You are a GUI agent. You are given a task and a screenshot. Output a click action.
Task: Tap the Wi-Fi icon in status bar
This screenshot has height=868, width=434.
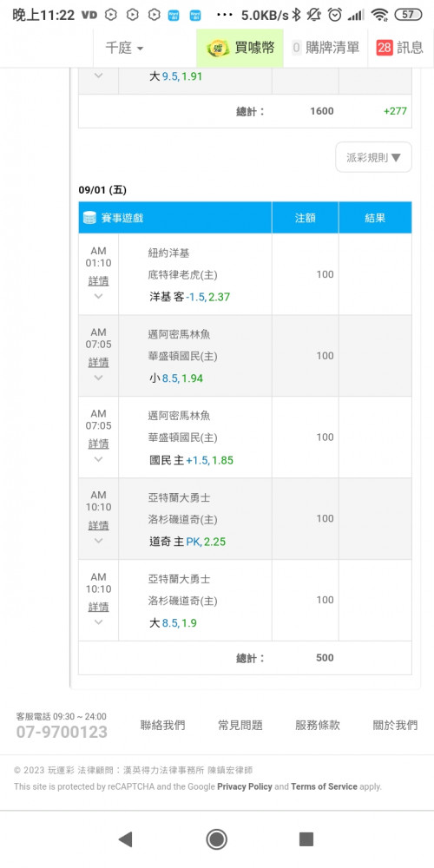(380, 15)
